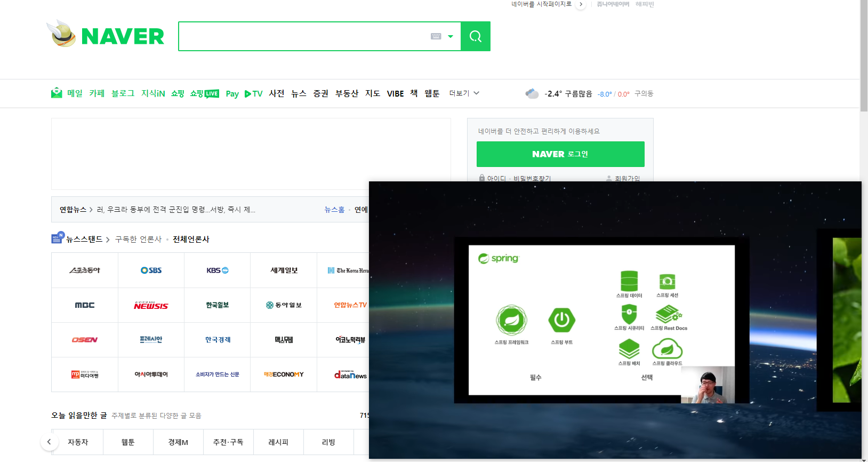The image size is (868, 462).
Task: Open the 매일경제 ECONOMY press logo
Action: click(x=284, y=375)
